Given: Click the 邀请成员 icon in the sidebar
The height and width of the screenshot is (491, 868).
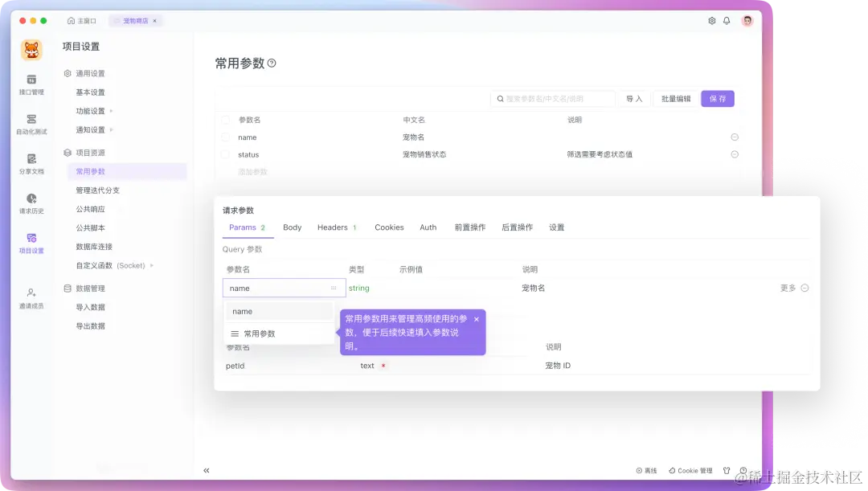Looking at the screenshot, I should (32, 298).
